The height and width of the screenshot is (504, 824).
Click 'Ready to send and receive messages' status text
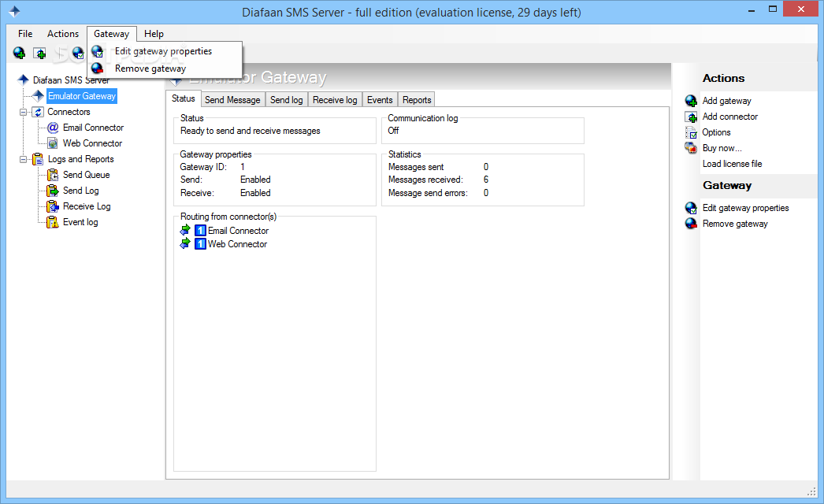point(251,131)
